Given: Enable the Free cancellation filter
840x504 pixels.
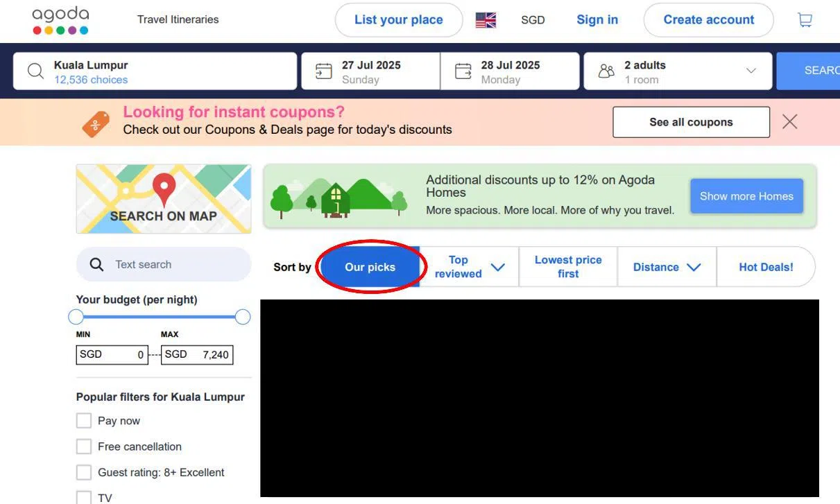Looking at the screenshot, I should point(84,446).
